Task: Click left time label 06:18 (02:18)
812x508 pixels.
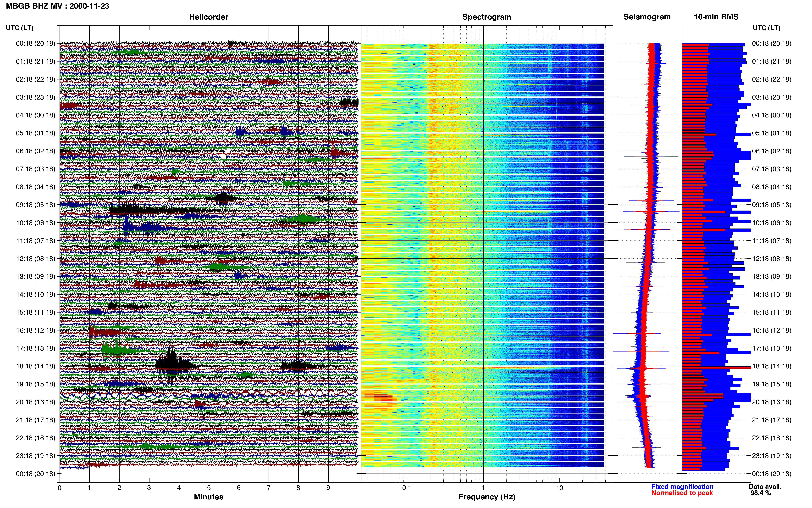Action: pyautogui.click(x=36, y=151)
